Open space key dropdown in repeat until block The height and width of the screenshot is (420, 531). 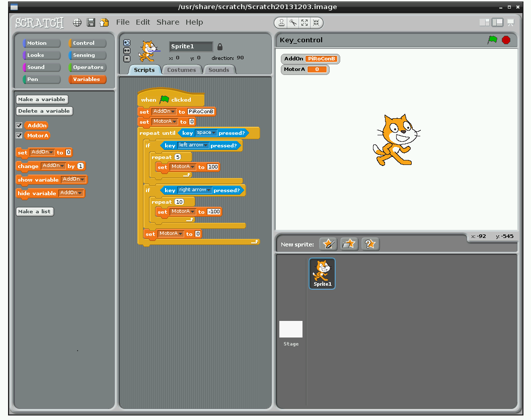(x=206, y=133)
